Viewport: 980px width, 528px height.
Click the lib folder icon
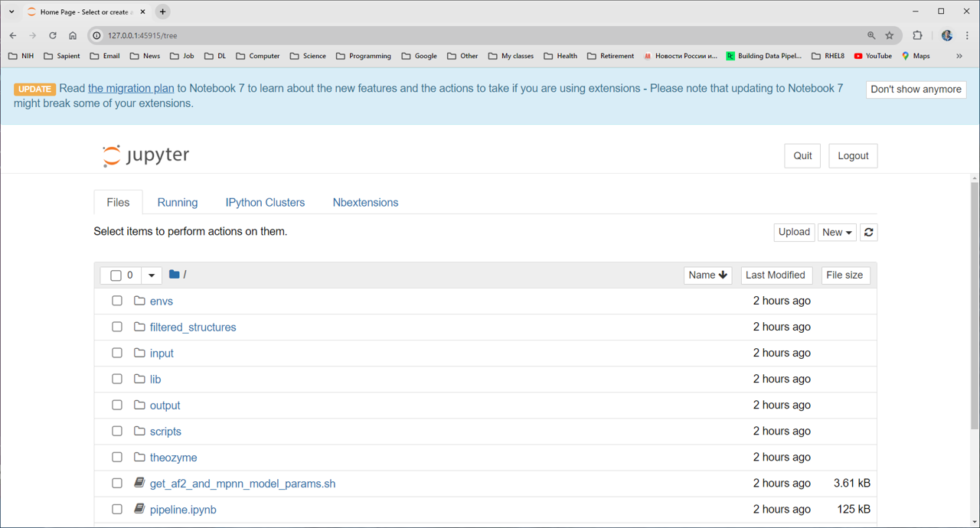click(139, 379)
